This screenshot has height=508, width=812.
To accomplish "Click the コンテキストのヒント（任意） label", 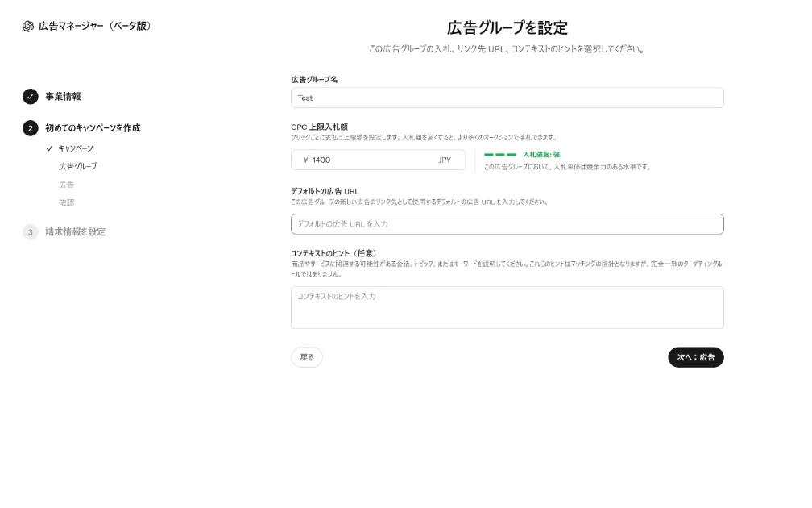I will [333, 253].
